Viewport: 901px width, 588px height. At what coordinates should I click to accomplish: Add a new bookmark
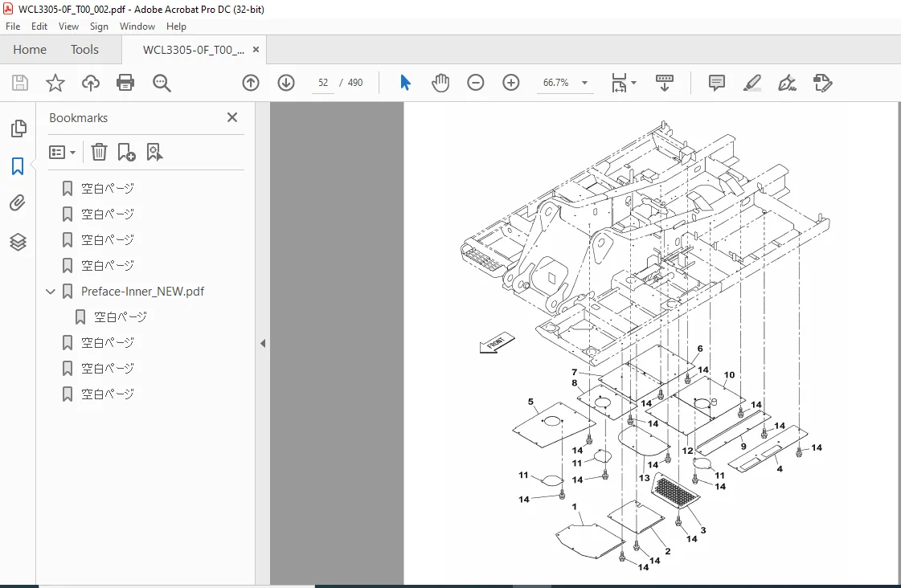point(126,152)
